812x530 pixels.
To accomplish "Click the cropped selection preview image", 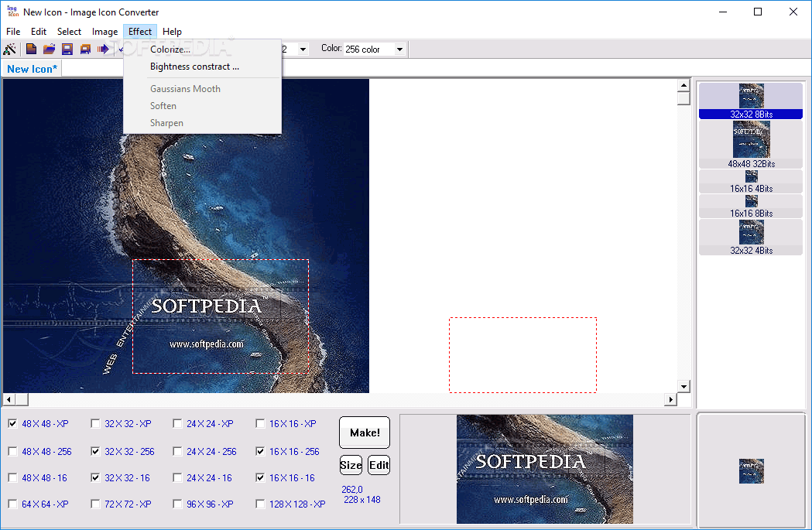I will (545, 469).
